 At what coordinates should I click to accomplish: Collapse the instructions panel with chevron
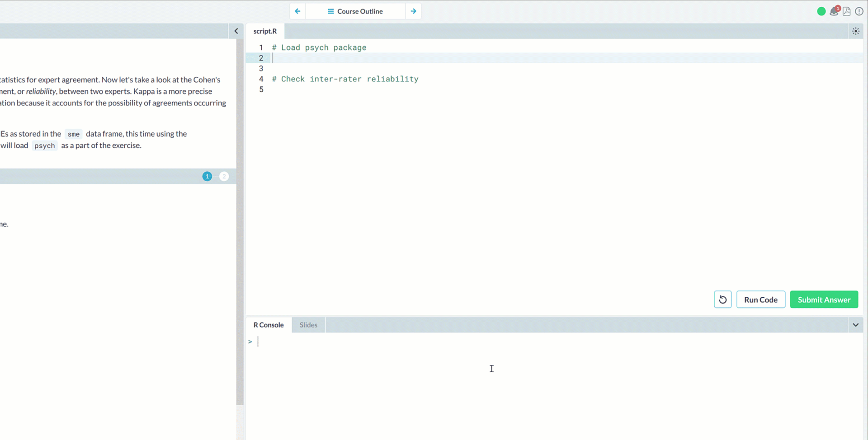(236, 31)
